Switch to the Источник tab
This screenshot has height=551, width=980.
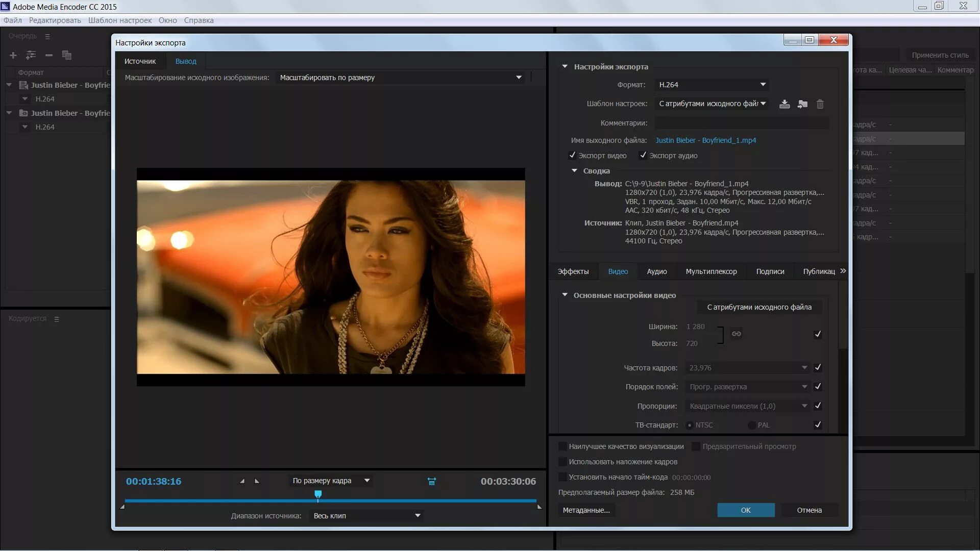pos(140,61)
